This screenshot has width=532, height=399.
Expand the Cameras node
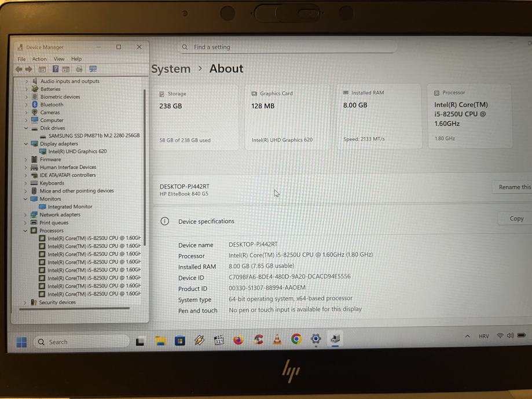point(27,113)
